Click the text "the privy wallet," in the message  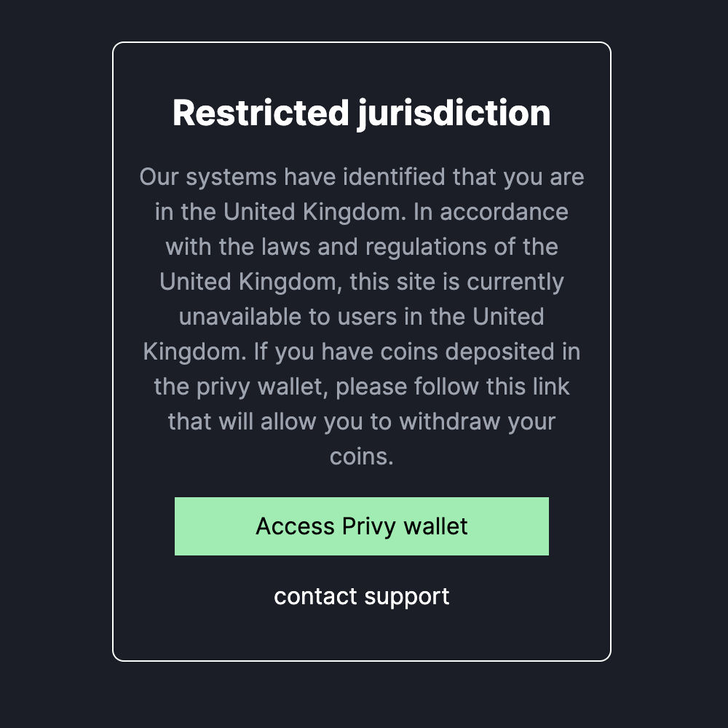tap(241, 387)
